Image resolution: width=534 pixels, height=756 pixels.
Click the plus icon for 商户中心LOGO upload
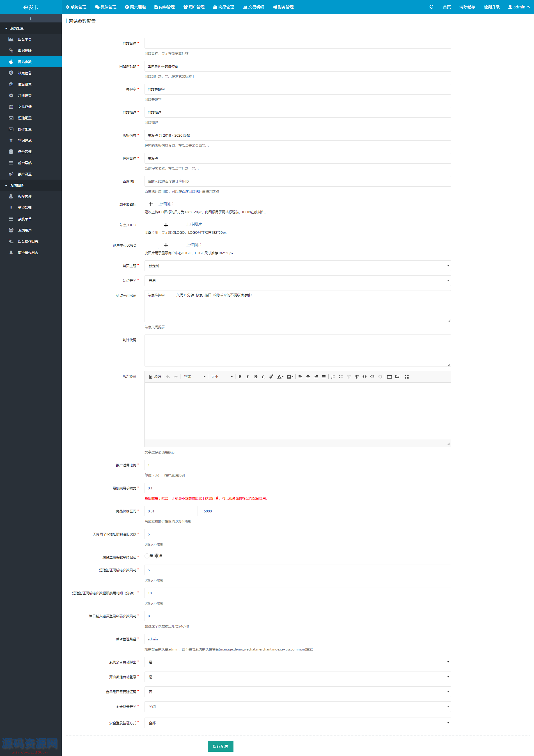(x=166, y=245)
